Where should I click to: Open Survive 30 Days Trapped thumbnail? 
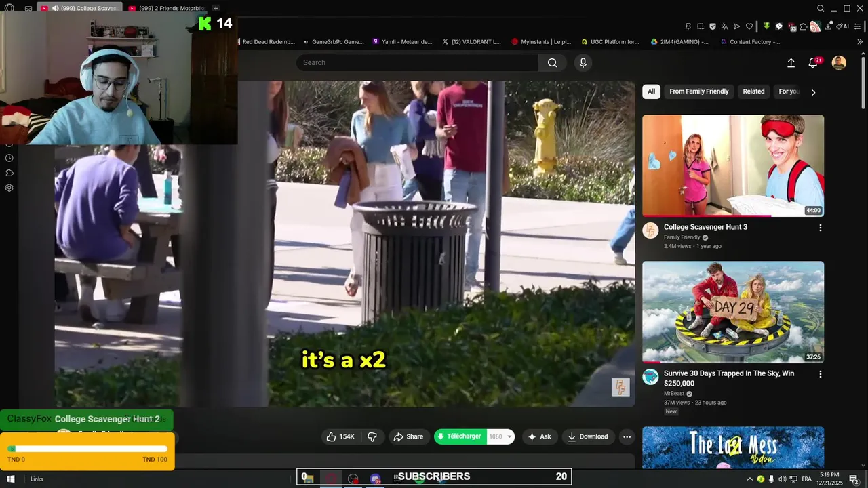733,312
